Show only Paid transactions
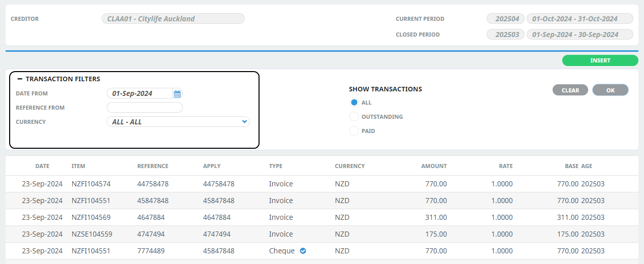 [x=355, y=131]
